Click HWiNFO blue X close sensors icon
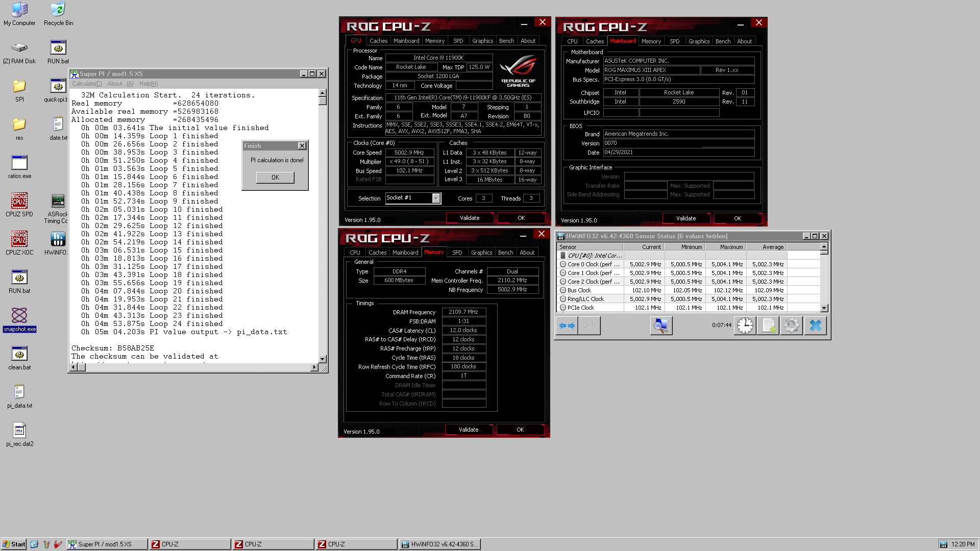The width and height of the screenshot is (980, 551). tap(815, 325)
